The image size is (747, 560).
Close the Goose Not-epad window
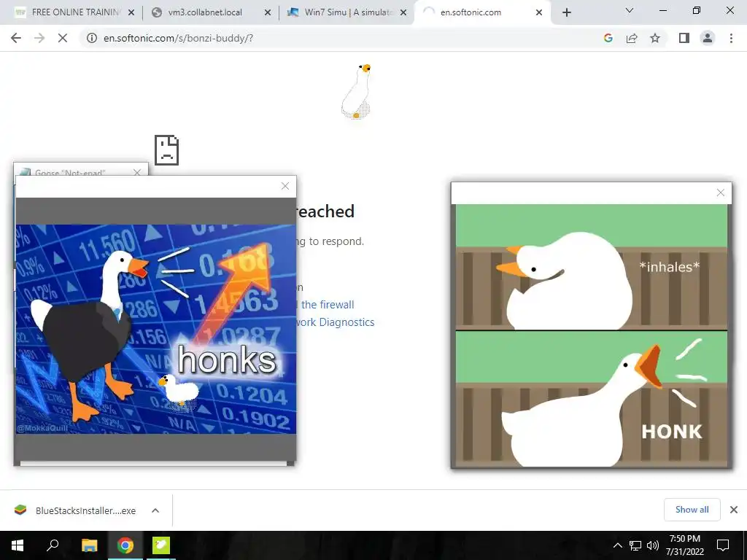tap(137, 172)
